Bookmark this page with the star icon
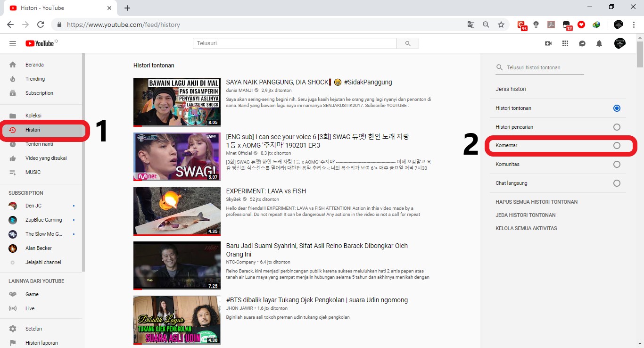The width and height of the screenshot is (644, 348). [x=501, y=25]
